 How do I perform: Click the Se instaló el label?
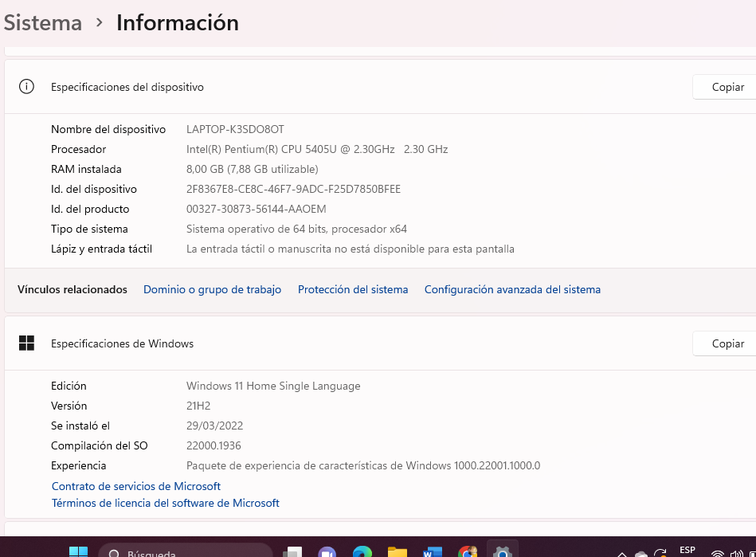(x=80, y=426)
